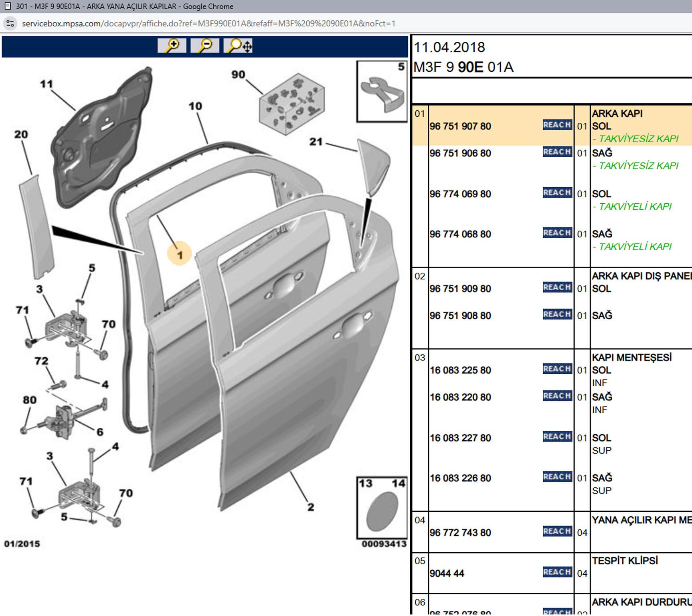Open site information icon in address bar
Image resolution: width=692 pixels, height=616 pixels.
coord(10,23)
